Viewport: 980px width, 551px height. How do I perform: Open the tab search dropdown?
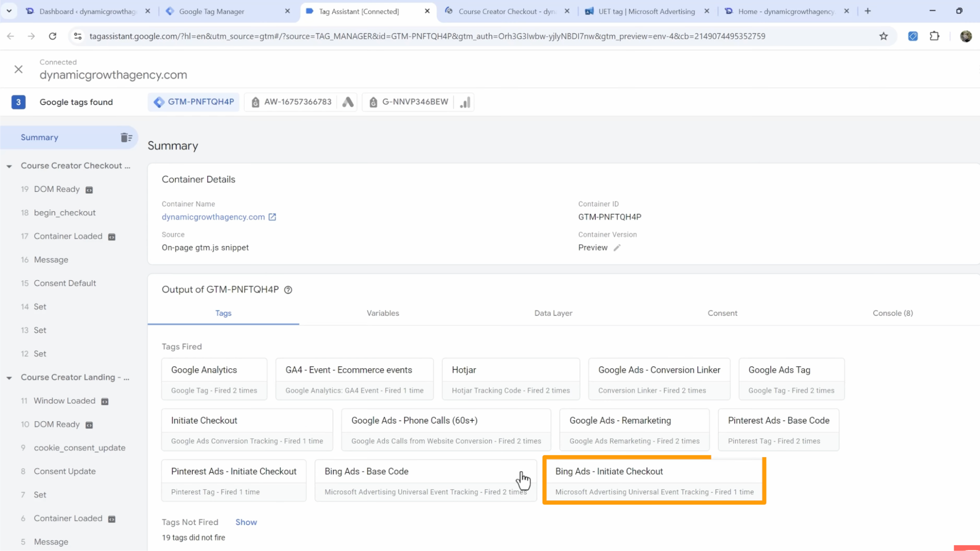tap(9, 11)
